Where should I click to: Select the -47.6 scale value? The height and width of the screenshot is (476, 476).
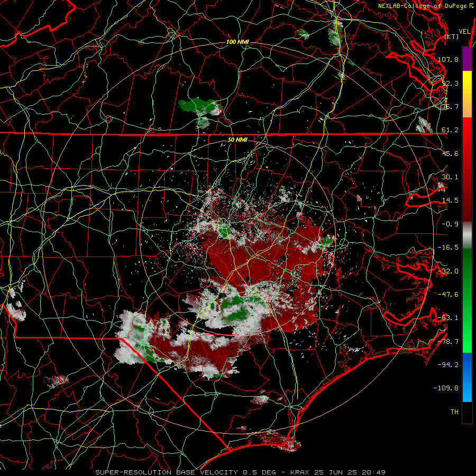coord(448,295)
